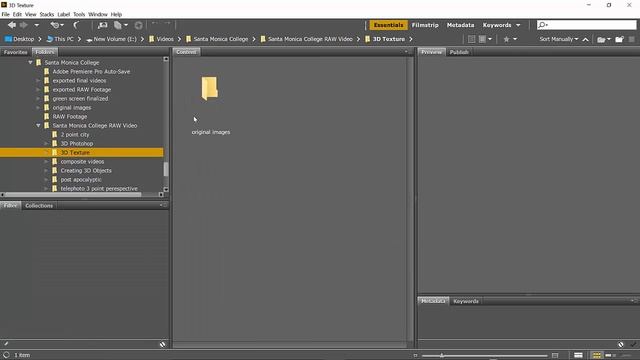Screen dimensions: 640x360
Task: Click the Get Photos from Camera icon
Action: [x=102, y=25]
